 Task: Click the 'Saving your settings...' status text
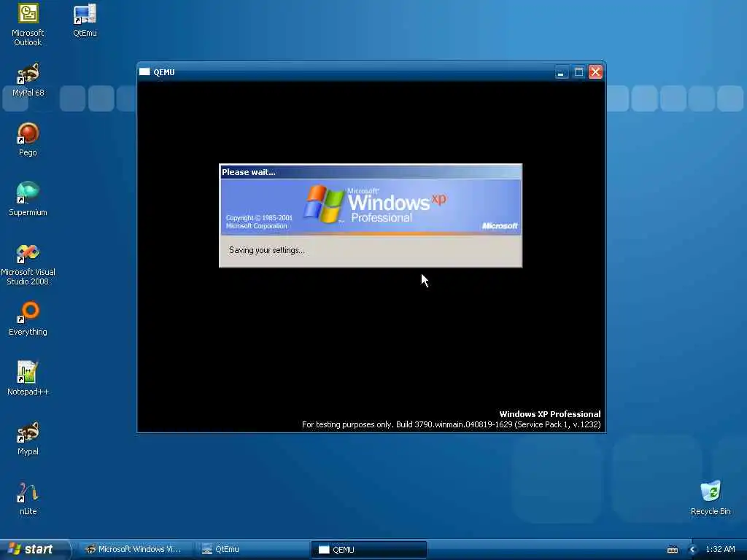click(x=266, y=250)
